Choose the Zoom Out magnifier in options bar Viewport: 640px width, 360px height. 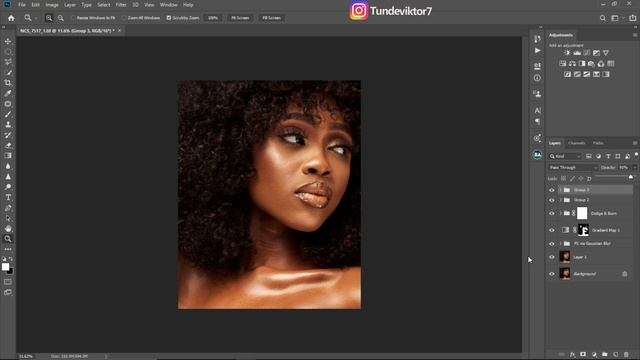[60, 18]
